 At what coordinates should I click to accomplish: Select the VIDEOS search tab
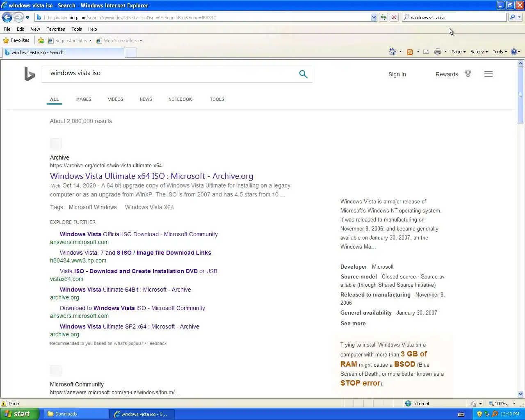116,99
